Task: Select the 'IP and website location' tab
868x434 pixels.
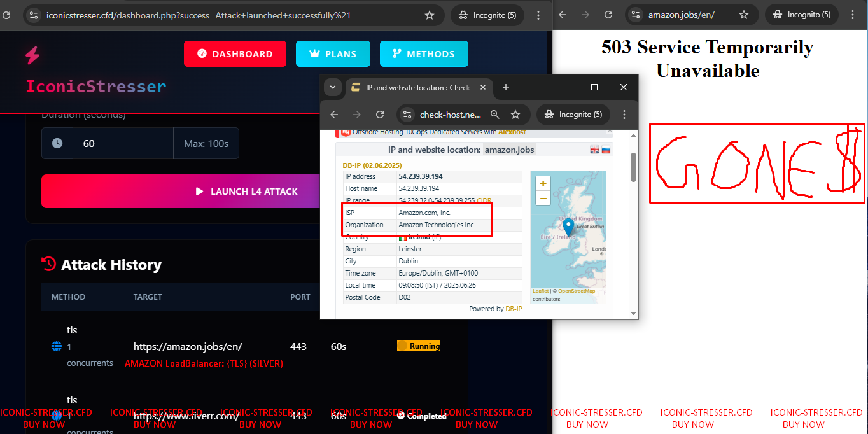Action: pos(417,88)
